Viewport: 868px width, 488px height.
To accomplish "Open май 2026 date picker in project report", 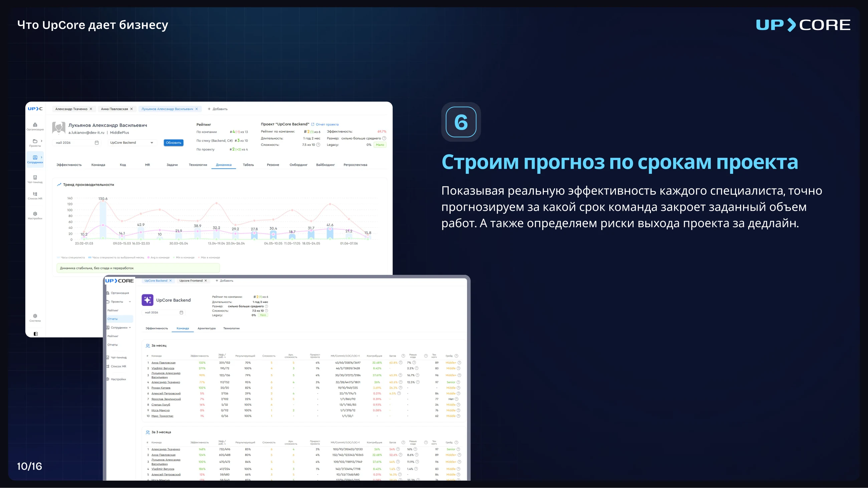I will 164,313.
